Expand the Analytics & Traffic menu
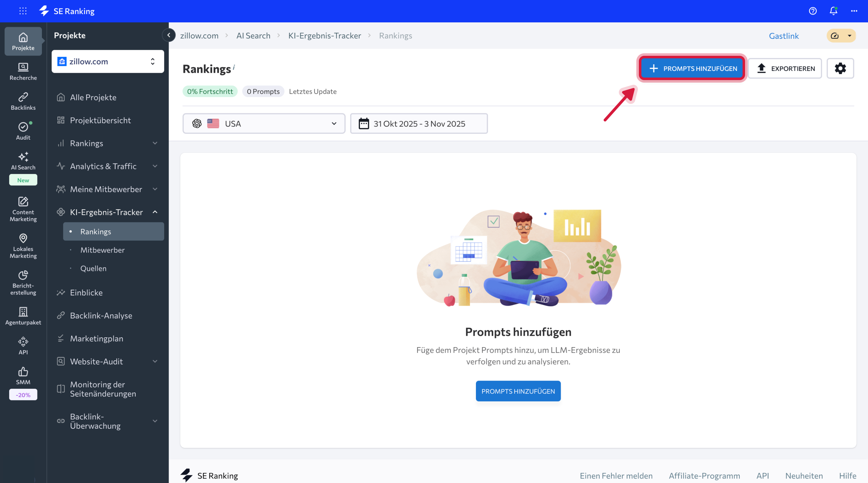This screenshot has width=868, height=483. click(x=155, y=166)
